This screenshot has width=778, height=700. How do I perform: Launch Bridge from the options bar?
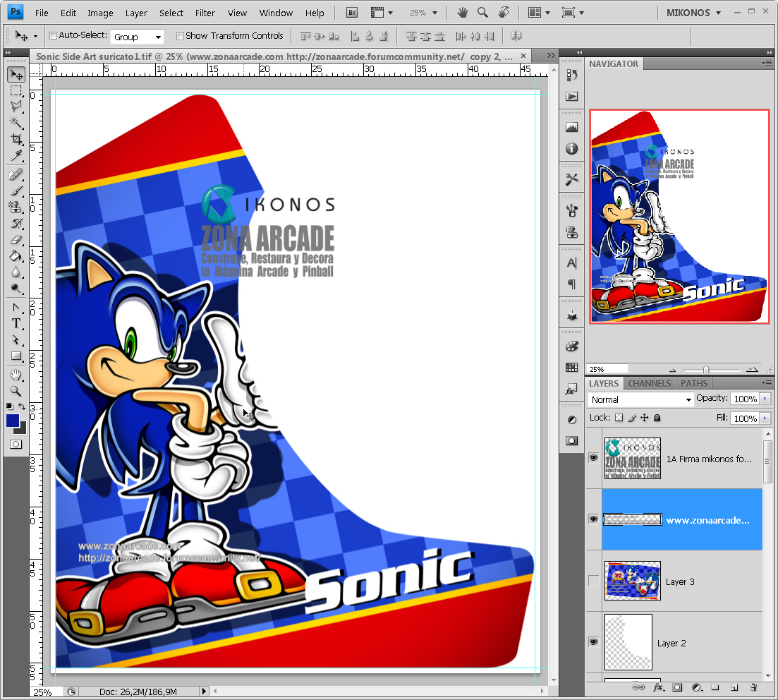[x=352, y=13]
